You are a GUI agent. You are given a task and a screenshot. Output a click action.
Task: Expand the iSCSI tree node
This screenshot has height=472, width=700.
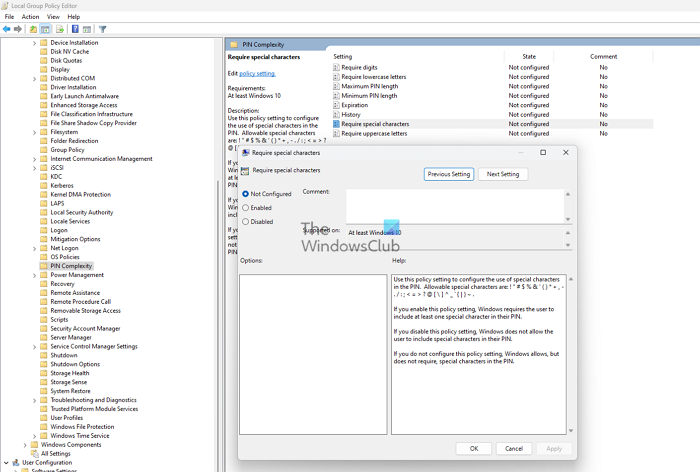pyautogui.click(x=34, y=168)
